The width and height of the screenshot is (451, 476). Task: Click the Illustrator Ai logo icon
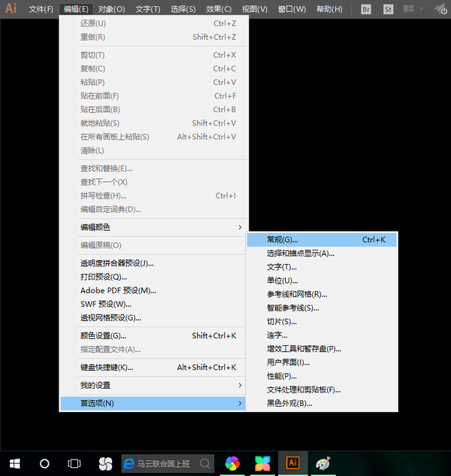(11, 8)
